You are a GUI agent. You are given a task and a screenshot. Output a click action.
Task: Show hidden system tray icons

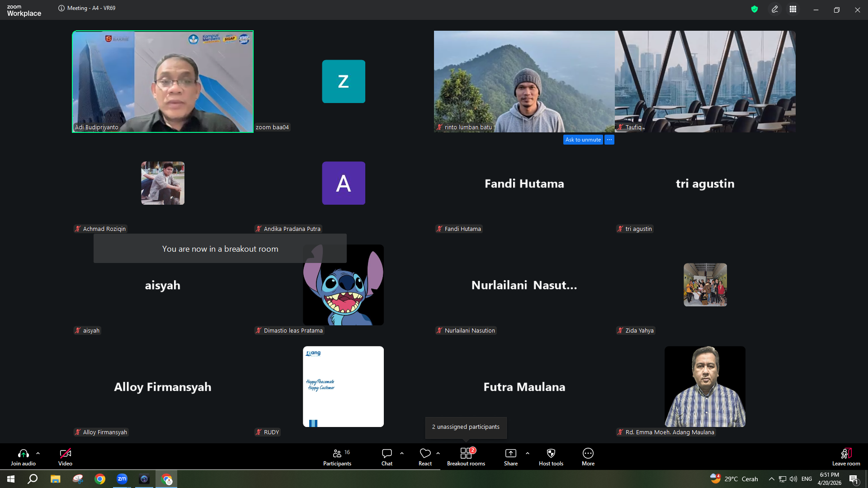772,479
